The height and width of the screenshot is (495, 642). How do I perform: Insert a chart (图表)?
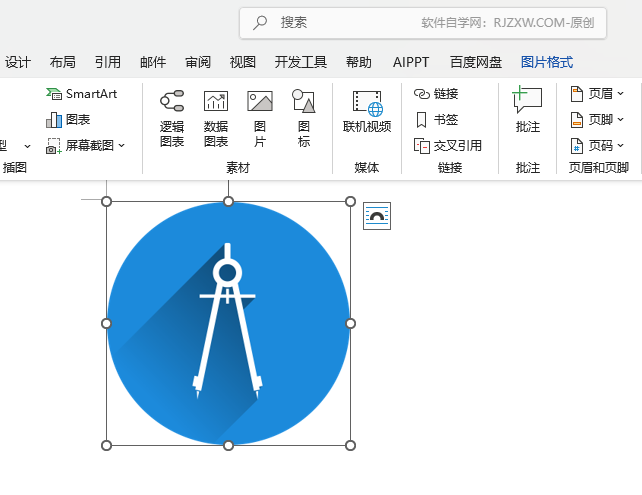point(68,120)
